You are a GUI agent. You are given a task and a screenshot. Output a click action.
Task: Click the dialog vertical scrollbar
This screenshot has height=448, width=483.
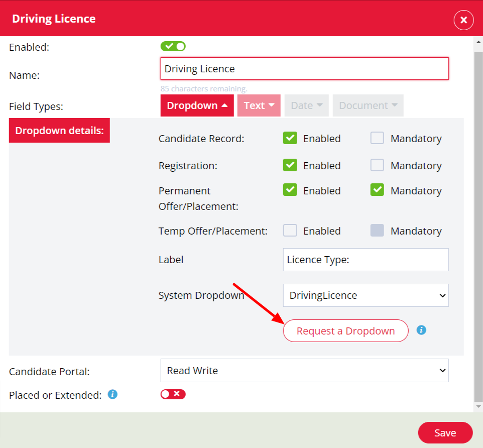tap(478, 227)
